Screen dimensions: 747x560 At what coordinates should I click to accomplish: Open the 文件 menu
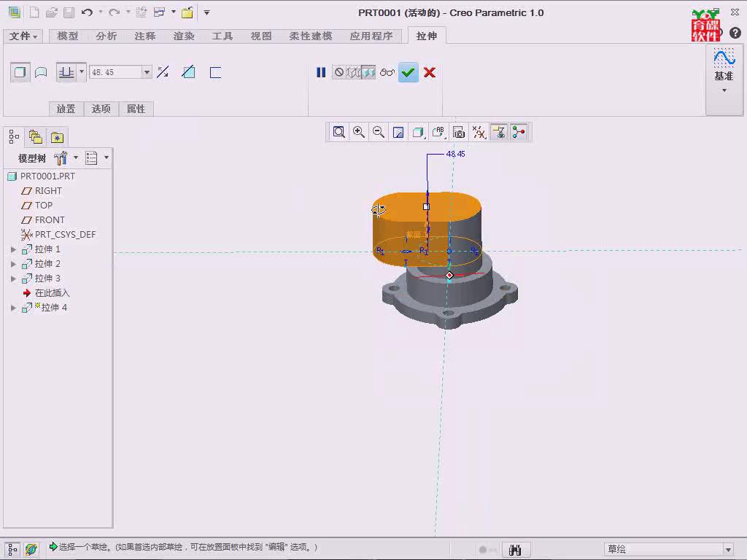[x=23, y=36]
